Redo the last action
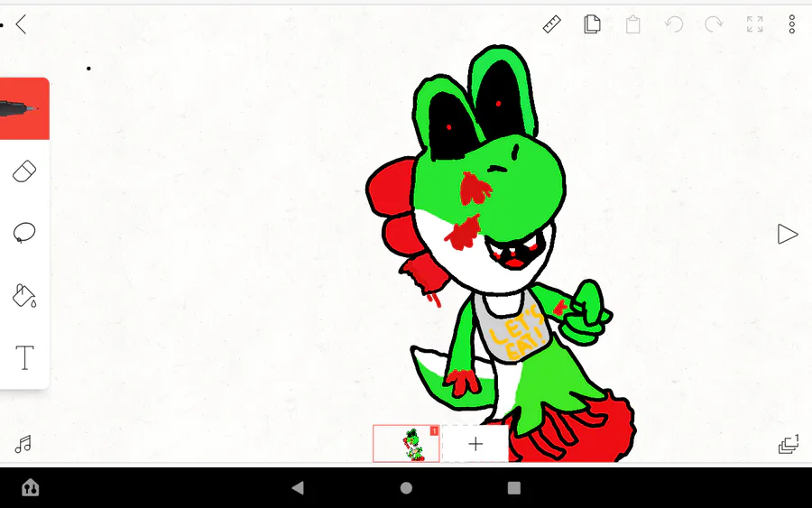The image size is (812, 508). pyautogui.click(x=715, y=24)
